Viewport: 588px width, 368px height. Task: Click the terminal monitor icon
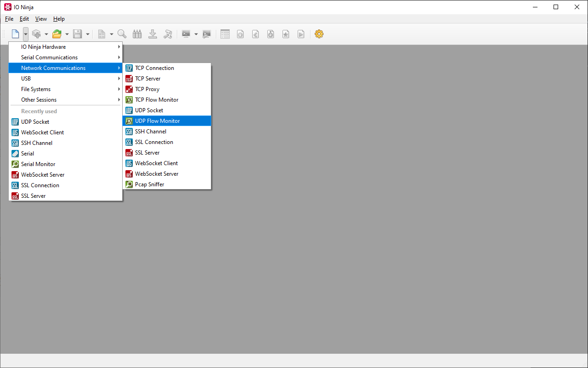pyautogui.click(x=186, y=34)
